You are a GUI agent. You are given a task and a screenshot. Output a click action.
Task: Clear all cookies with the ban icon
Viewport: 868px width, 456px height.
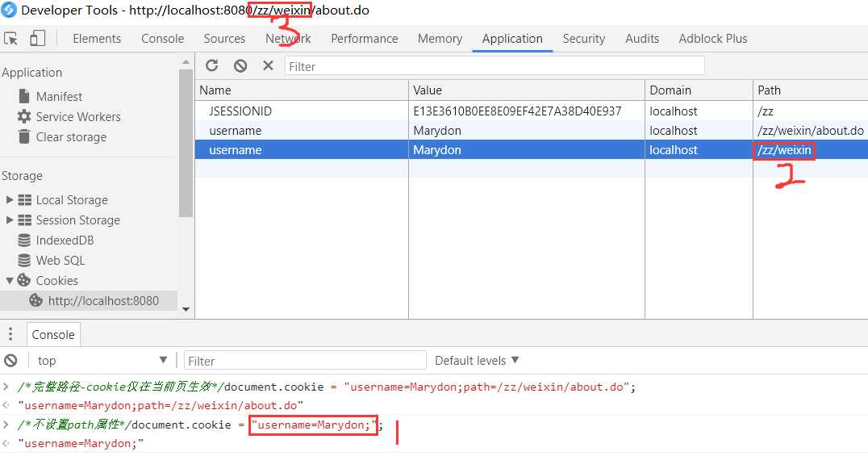[240, 66]
